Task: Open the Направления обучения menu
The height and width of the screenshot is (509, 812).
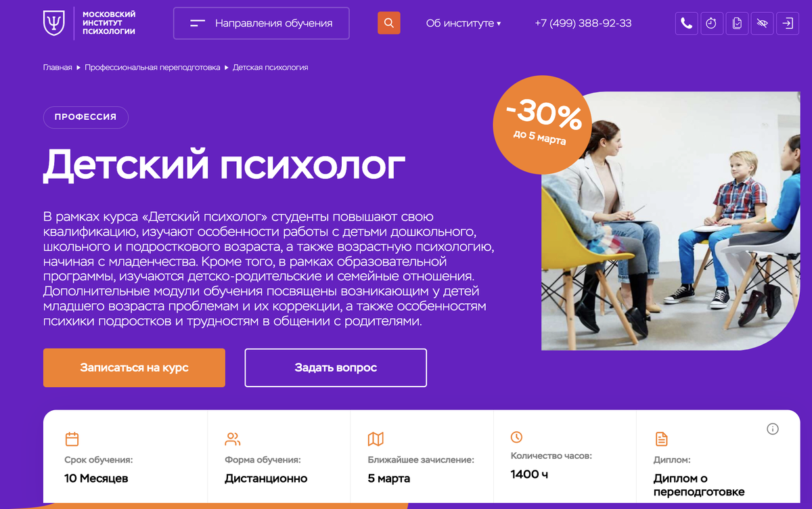Action: [x=261, y=23]
